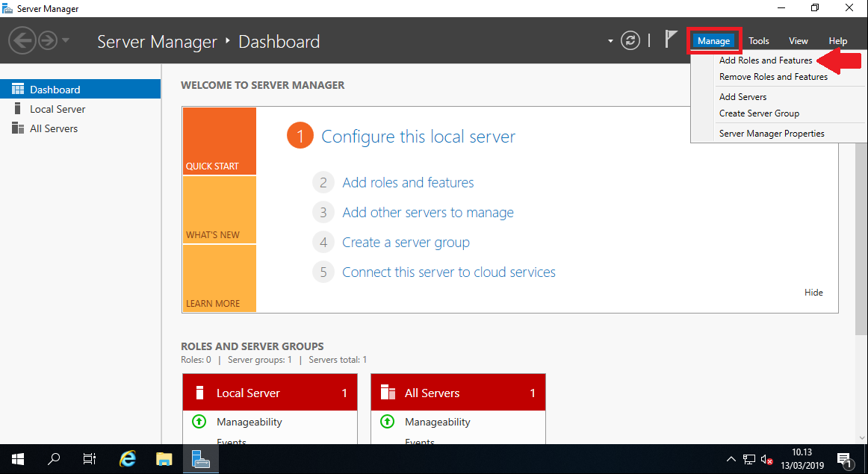This screenshot has width=868, height=474.
Task: Click Configure this local server
Action: pyautogui.click(x=417, y=136)
